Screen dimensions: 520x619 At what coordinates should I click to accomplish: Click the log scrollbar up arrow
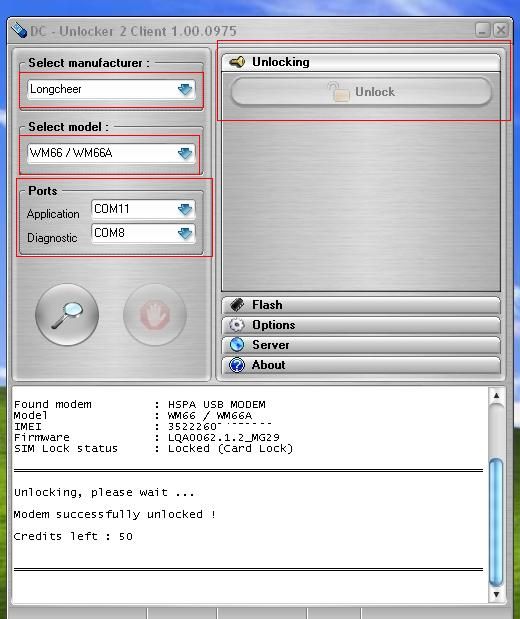pos(496,395)
